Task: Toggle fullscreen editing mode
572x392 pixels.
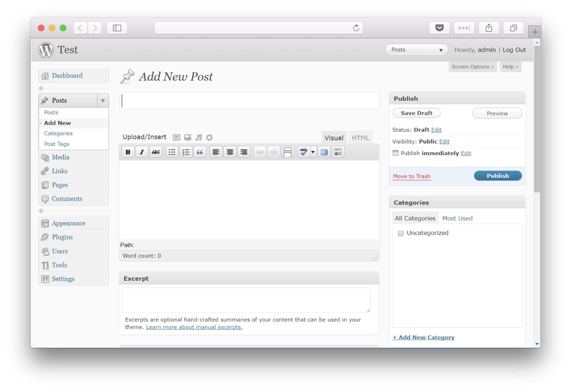Action: [x=324, y=152]
